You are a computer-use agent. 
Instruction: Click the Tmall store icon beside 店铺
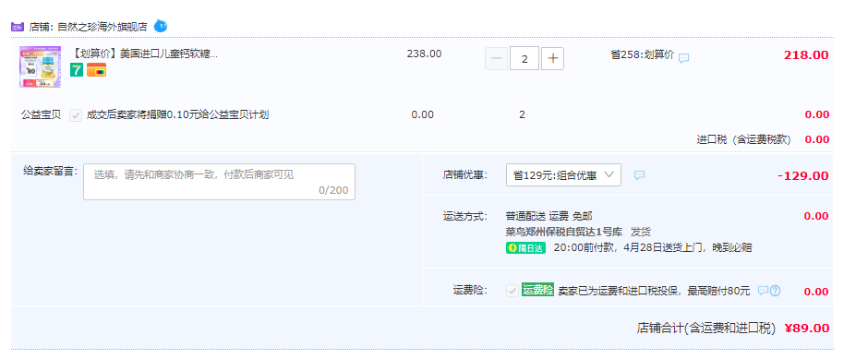coord(18,26)
